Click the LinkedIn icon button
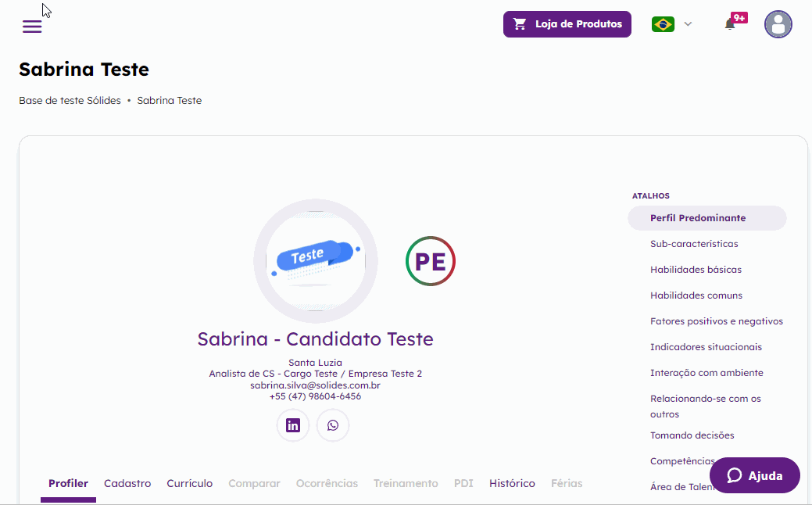This screenshot has width=812, height=505. point(293,425)
